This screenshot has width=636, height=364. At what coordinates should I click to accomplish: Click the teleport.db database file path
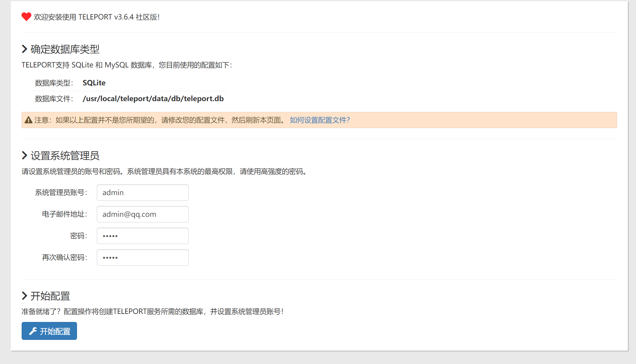point(153,99)
